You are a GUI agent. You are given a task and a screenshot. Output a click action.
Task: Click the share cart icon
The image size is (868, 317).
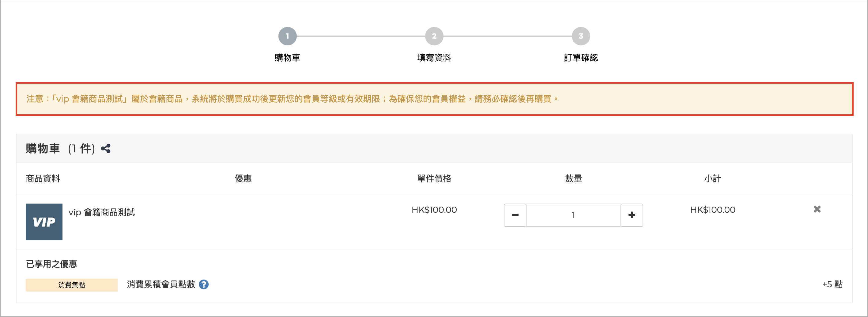tap(105, 148)
